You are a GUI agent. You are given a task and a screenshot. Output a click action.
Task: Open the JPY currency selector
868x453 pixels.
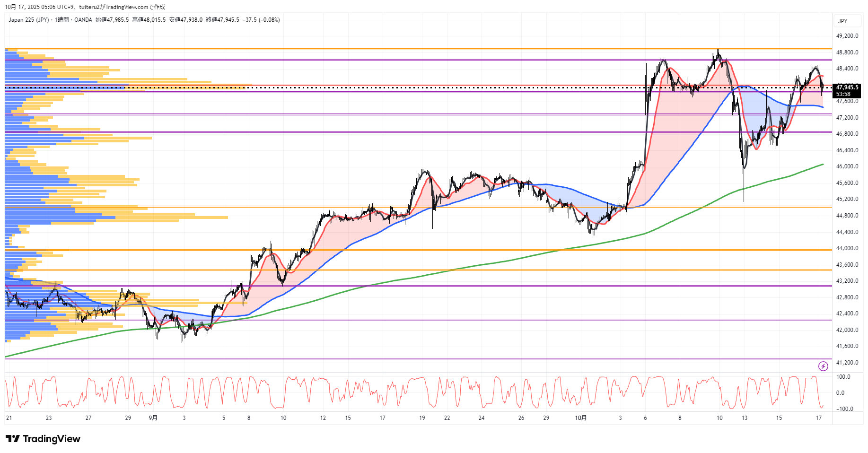(x=842, y=21)
